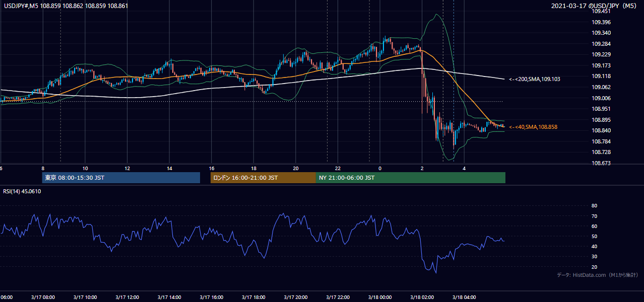The height and width of the screenshot is (302, 644).
Task: Click the 109.118 price axis label
Action: click(601, 76)
